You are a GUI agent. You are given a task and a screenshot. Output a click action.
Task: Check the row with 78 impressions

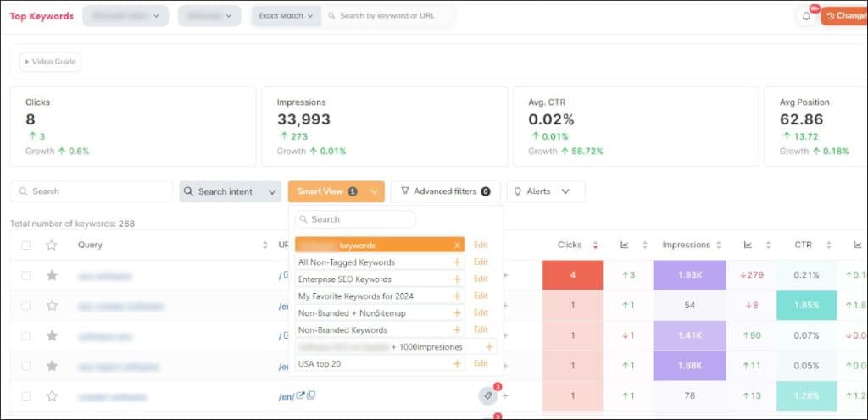pos(26,395)
